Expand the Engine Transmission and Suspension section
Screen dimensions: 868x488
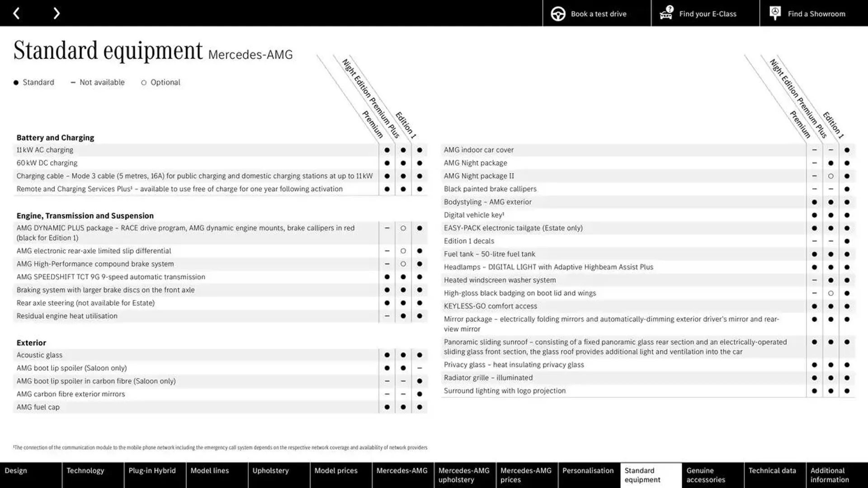click(85, 215)
